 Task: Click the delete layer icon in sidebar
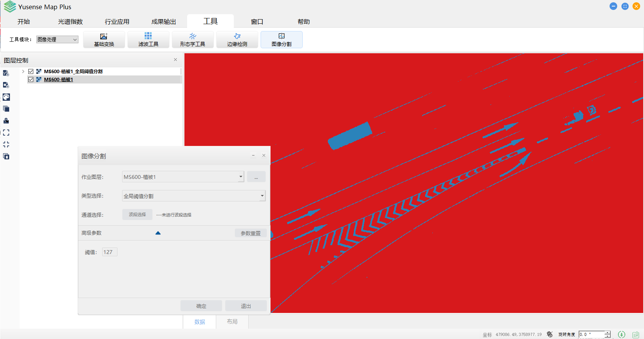point(6,156)
